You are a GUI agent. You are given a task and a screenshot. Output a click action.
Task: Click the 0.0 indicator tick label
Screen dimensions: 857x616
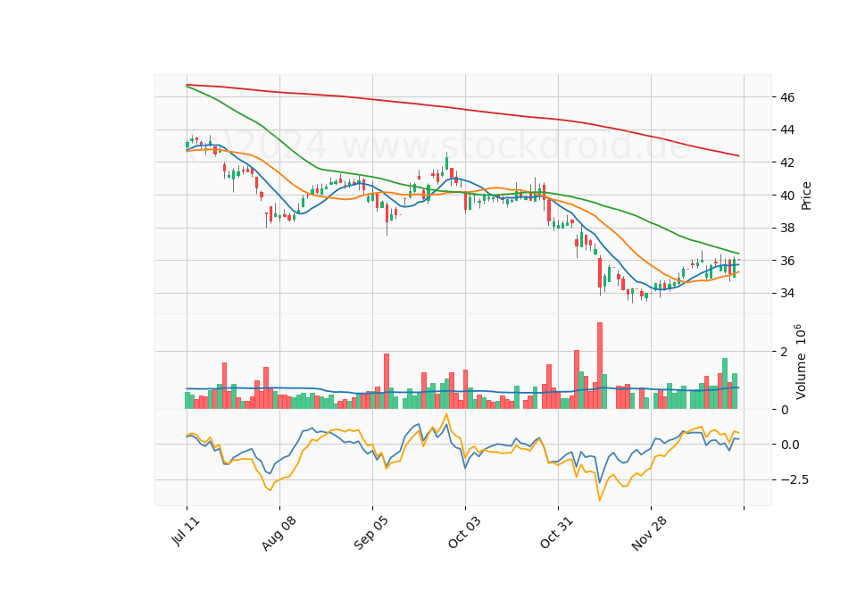coord(790,445)
